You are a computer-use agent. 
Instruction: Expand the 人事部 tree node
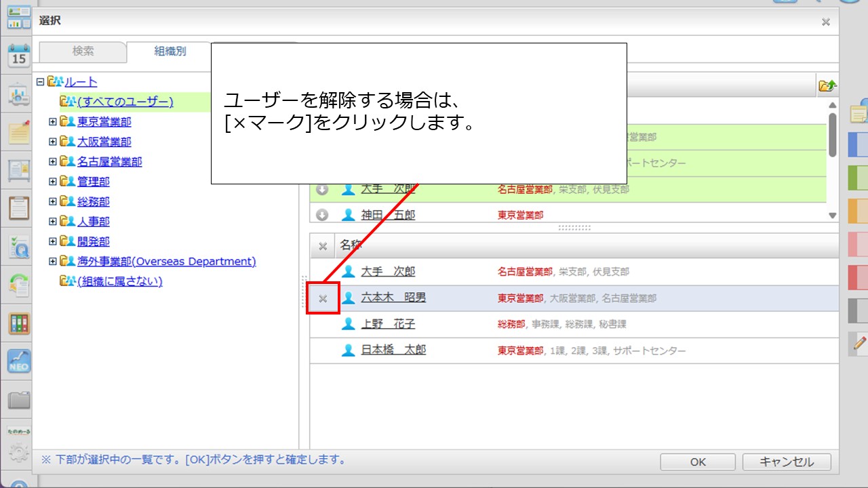click(53, 222)
